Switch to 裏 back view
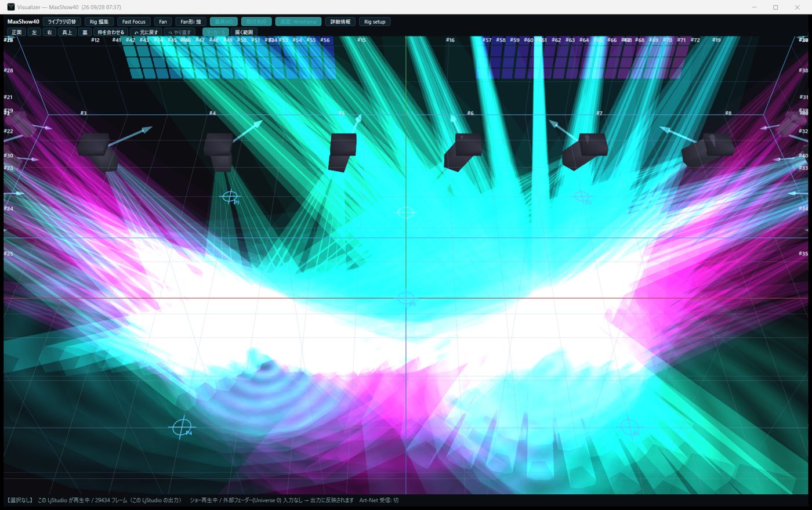Viewport: 812px width, 510px height. [x=85, y=32]
